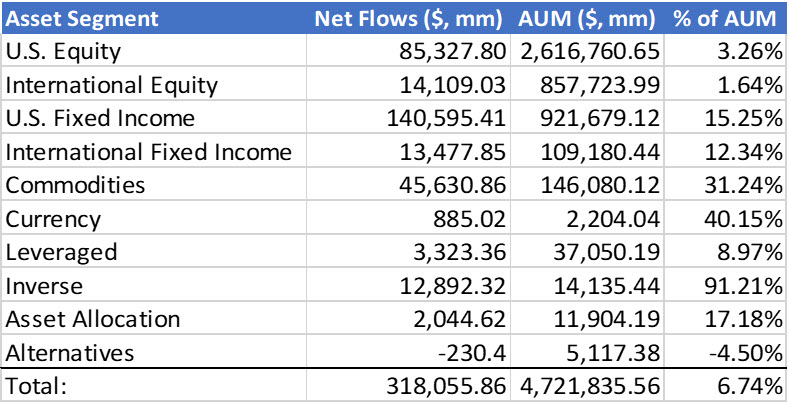Select International Fixed Income row label
This screenshot has width=789, height=403.
tap(148, 152)
